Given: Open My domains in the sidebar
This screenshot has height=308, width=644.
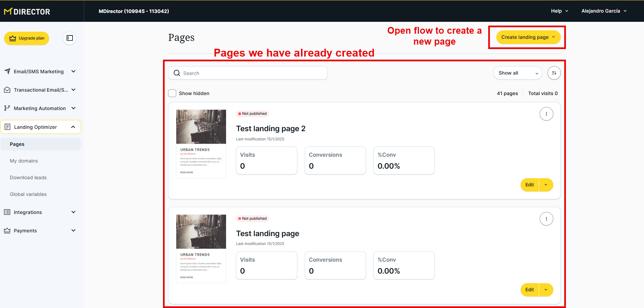Looking at the screenshot, I should tap(24, 161).
